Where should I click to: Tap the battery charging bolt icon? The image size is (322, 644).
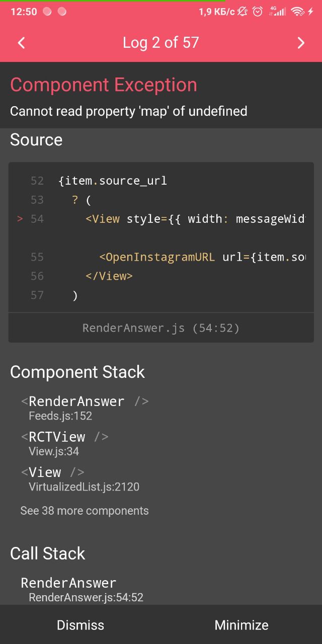pyautogui.click(x=311, y=12)
